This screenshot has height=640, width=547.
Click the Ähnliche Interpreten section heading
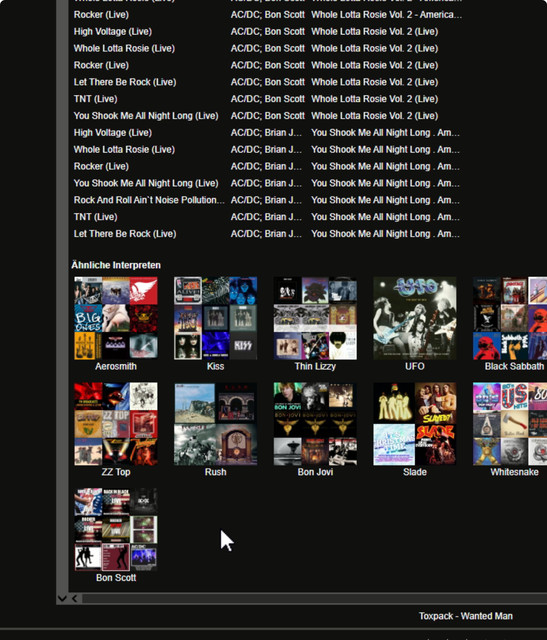[x=116, y=265]
